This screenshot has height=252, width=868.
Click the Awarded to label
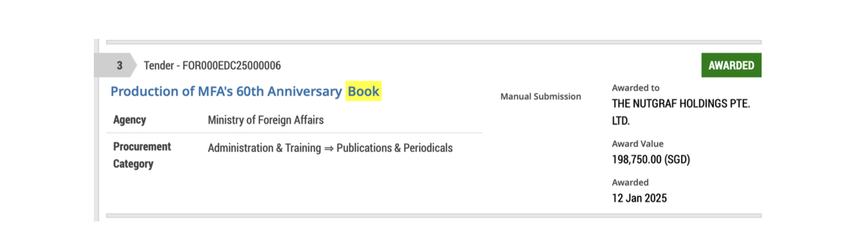635,88
